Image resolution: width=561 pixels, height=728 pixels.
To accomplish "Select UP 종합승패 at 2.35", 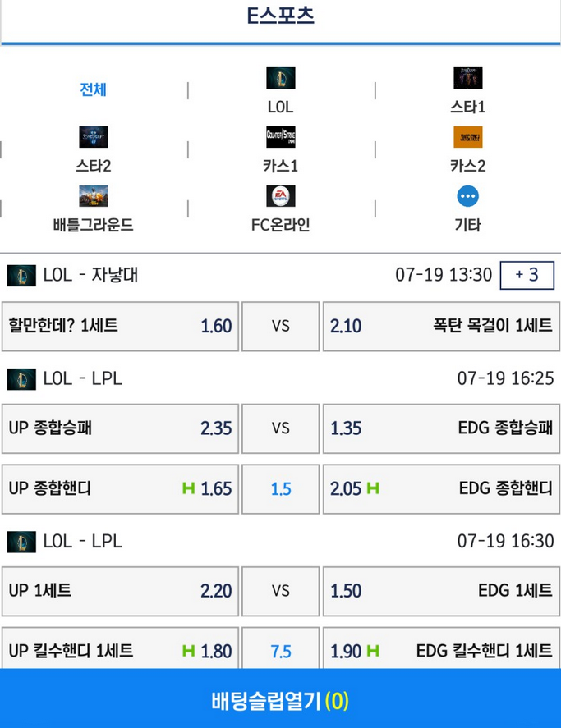I will tap(121, 428).
